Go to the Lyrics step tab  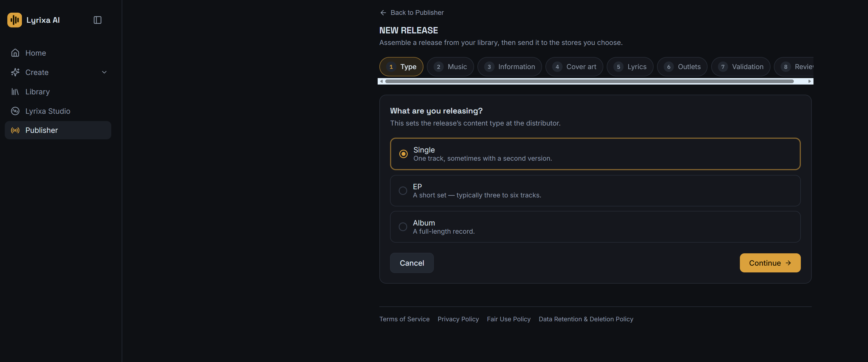630,67
